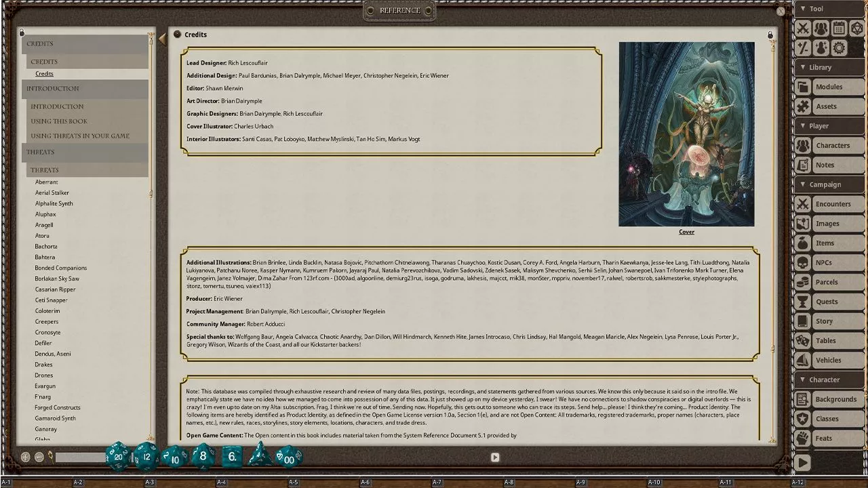Collapse the top CREDITS chapter header
This screenshot has width=868, height=488.
point(85,43)
